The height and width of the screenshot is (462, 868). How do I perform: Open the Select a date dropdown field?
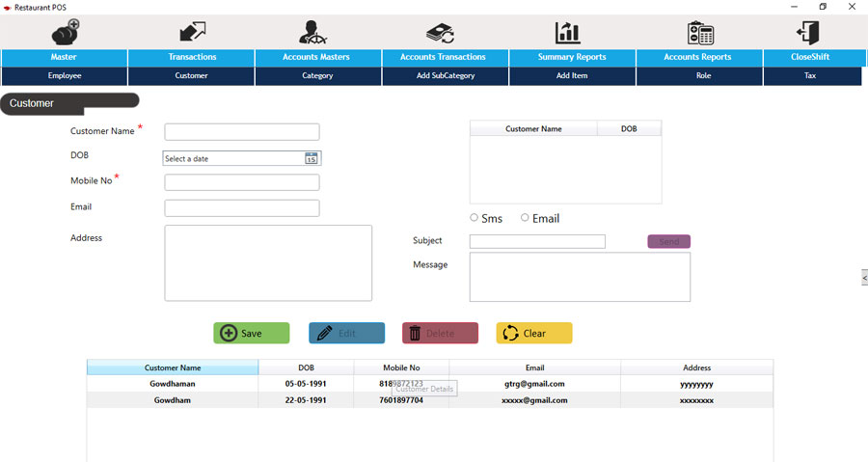point(233,158)
